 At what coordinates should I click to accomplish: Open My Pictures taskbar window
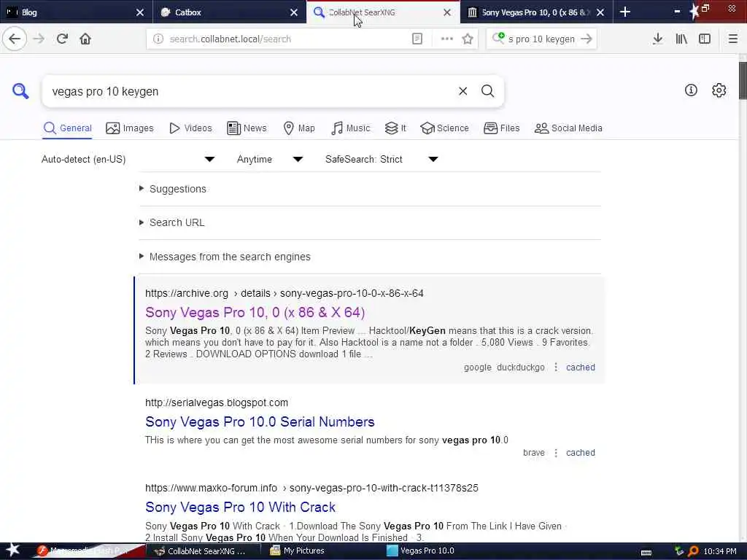(x=298, y=551)
